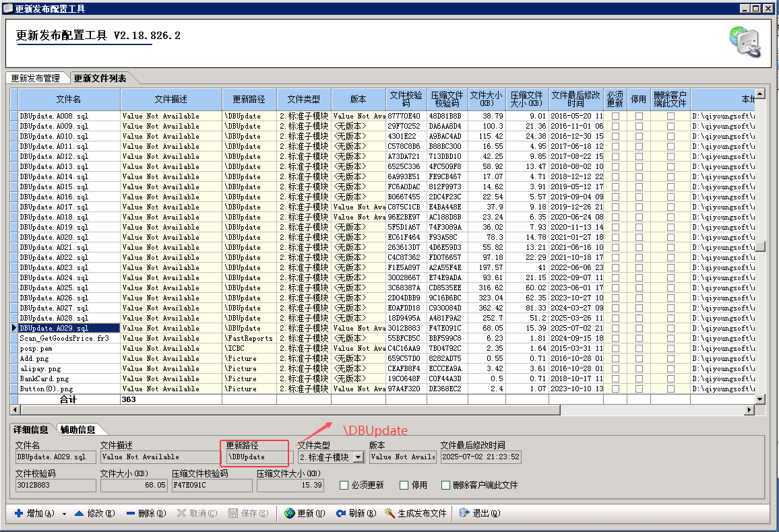Click the horizontal scrollbar right arrow
779x532 pixels.
pos(749,409)
